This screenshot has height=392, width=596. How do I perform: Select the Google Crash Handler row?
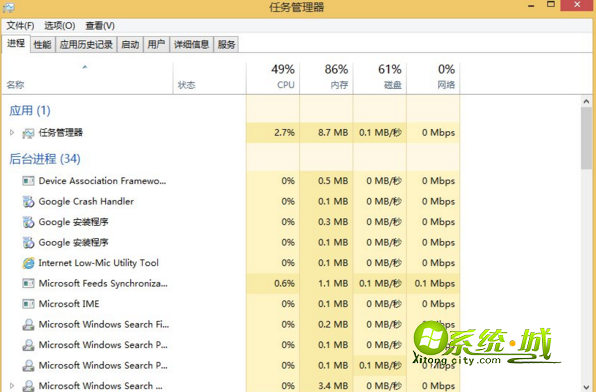tap(231, 202)
